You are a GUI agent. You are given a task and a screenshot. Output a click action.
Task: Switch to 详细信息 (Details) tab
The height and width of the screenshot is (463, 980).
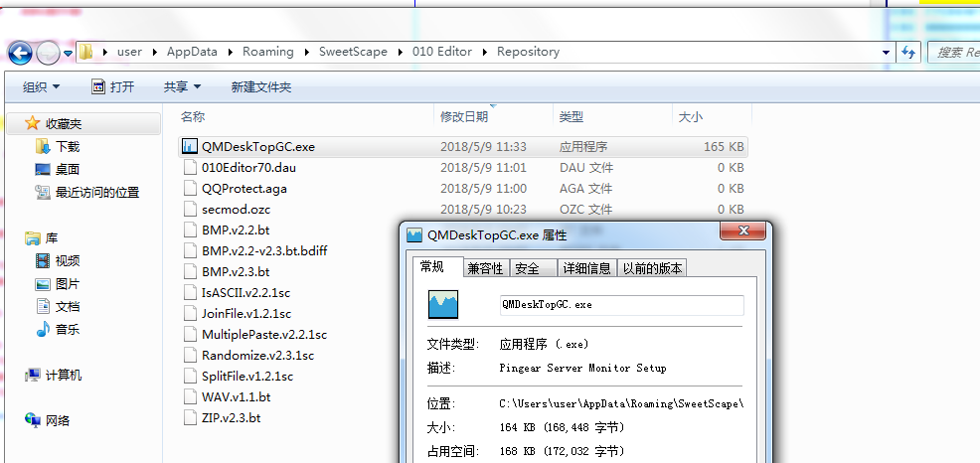pos(586,268)
